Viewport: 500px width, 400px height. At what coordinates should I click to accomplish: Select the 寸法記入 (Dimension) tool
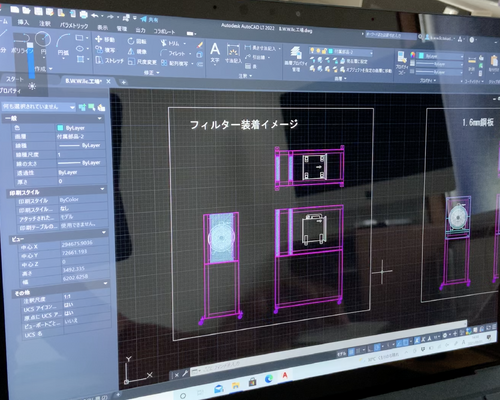(x=233, y=54)
